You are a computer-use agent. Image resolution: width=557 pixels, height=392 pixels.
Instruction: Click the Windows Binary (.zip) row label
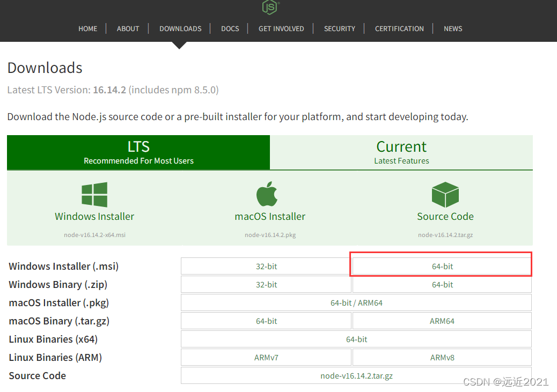(x=58, y=284)
